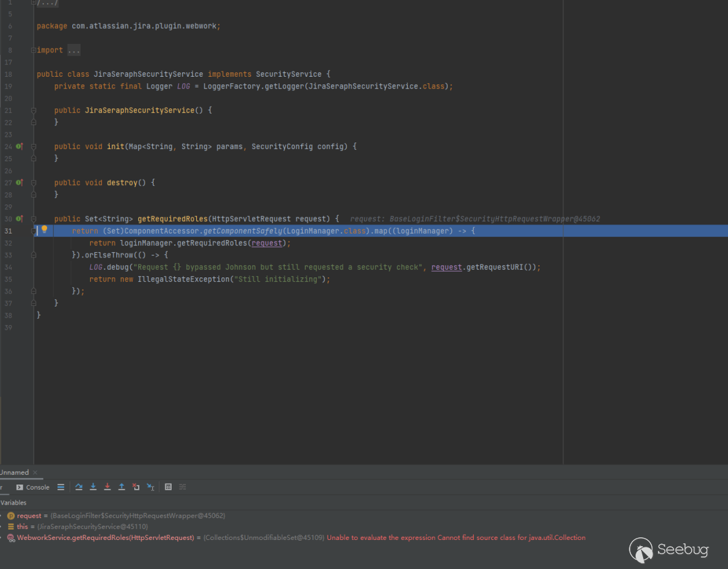
Task: Collapse the getRequiredRoles method fold marker
Action: click(33, 219)
